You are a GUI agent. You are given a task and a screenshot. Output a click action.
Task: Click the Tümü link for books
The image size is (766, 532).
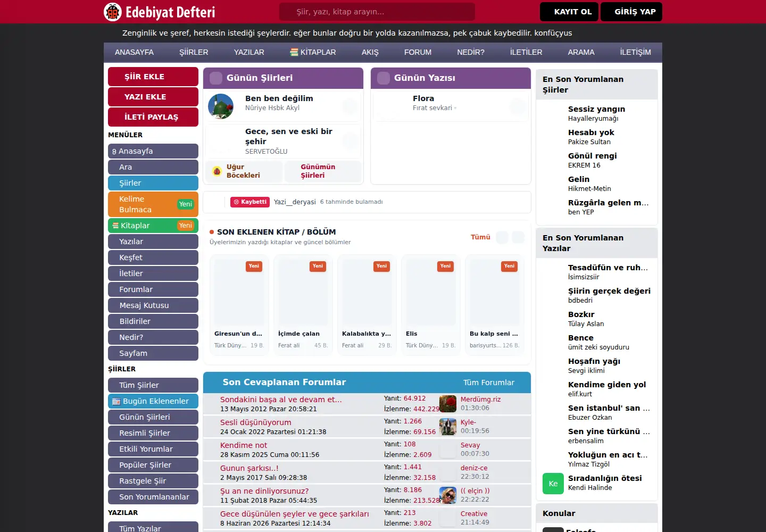point(480,237)
